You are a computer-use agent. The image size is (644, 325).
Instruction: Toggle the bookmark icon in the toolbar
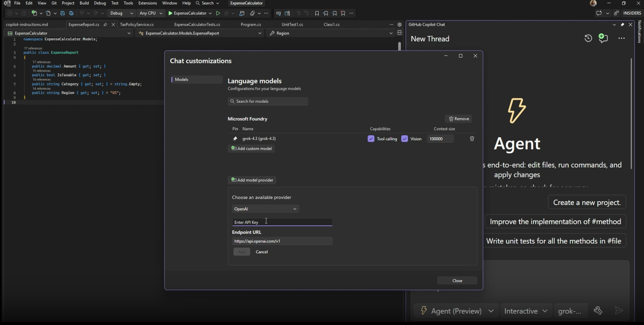pyautogui.click(x=317, y=13)
